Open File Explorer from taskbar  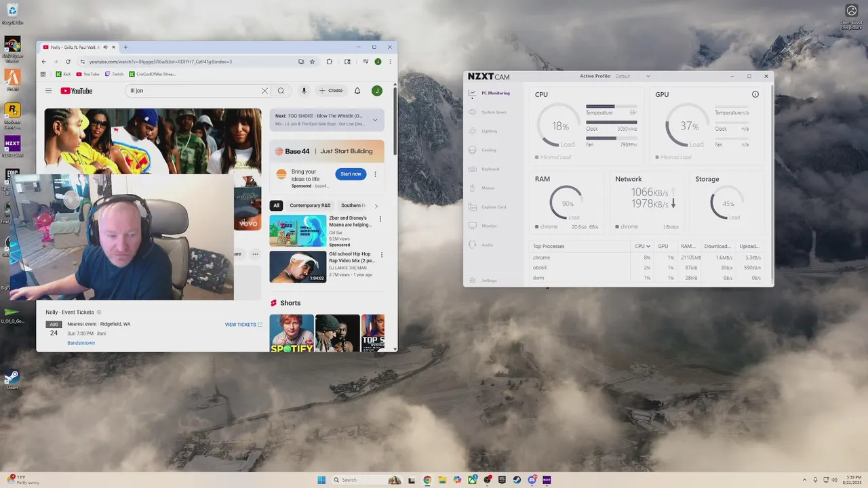click(442, 480)
